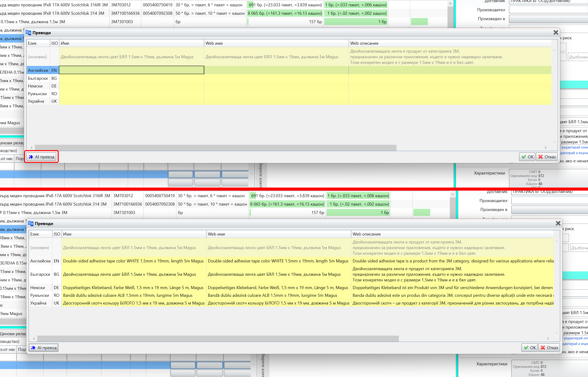The width and height of the screenshot is (588, 377).
Task: Click the sparkle icon on focused AI превод button
Action: coord(33,348)
